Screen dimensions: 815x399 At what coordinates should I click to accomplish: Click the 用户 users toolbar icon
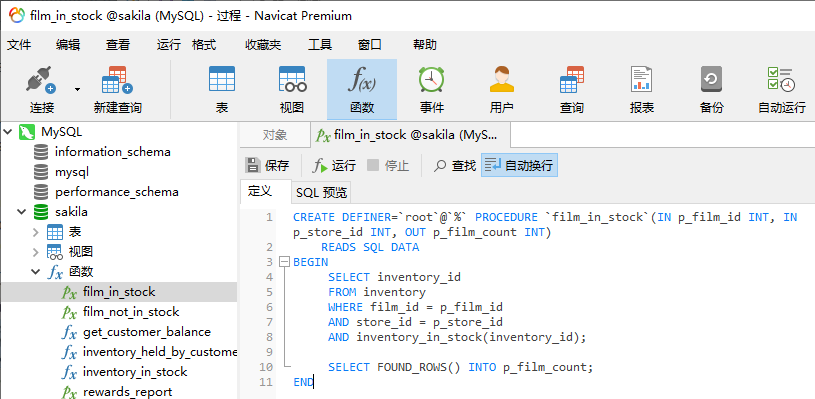click(x=502, y=89)
